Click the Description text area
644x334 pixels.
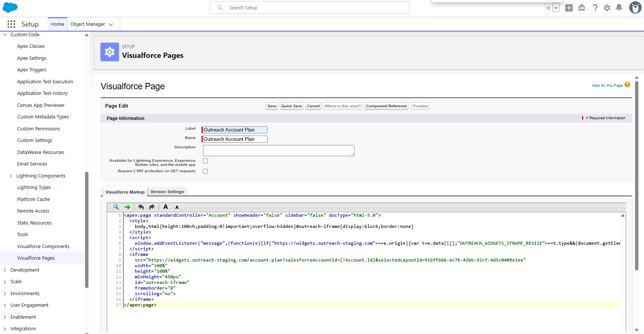(x=278, y=151)
